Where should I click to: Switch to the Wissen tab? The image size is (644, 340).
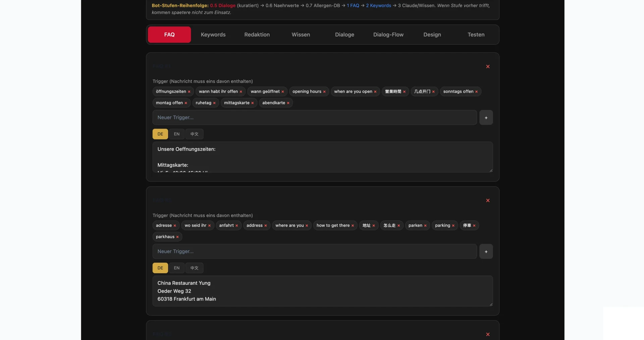[x=301, y=35]
